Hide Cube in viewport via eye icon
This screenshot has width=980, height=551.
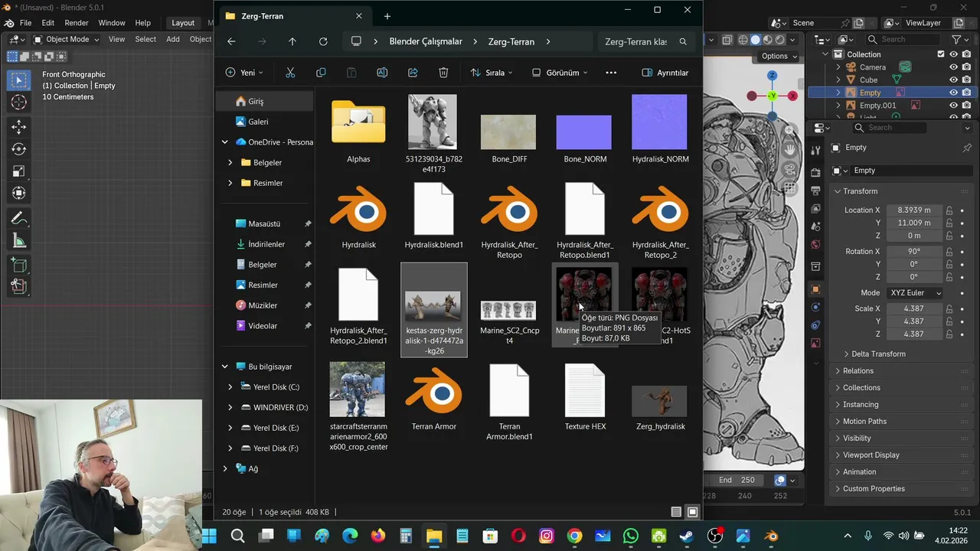coord(954,80)
